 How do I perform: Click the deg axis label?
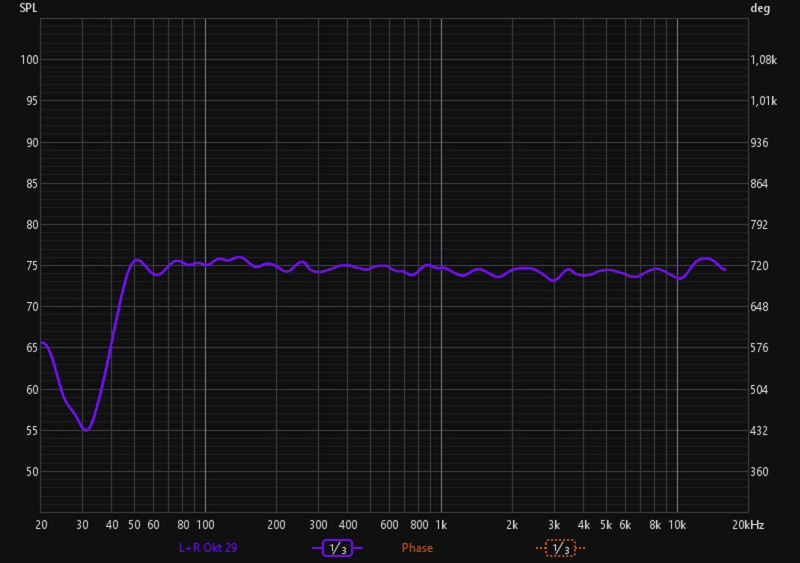[759, 8]
